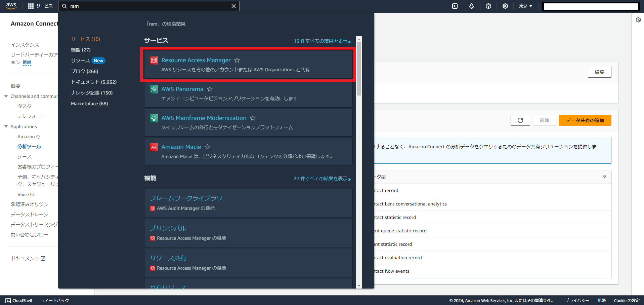Image resolution: width=644 pixels, height=305 pixels.
Task: Favorite AWS Panorama with star
Action: (x=210, y=89)
